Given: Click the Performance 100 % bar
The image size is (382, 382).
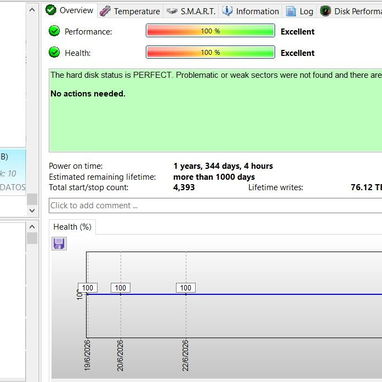Looking at the screenshot, I should [210, 31].
